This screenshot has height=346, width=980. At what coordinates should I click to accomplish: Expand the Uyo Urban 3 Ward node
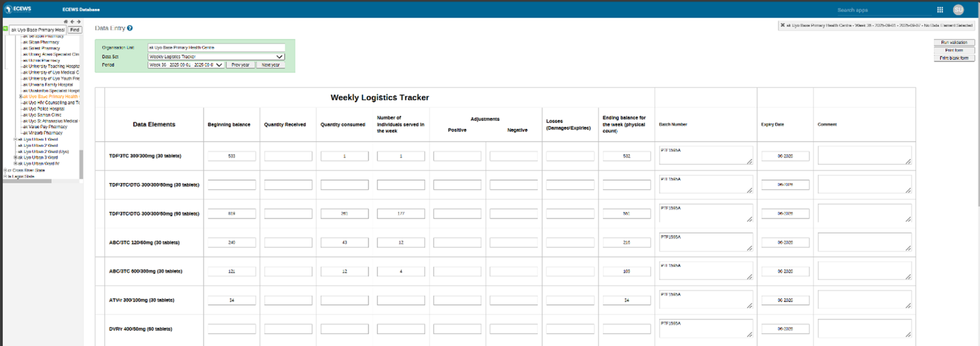tap(15, 157)
